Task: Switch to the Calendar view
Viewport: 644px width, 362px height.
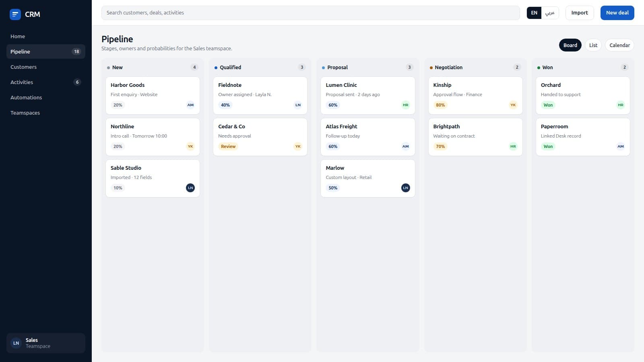Action: (619, 45)
